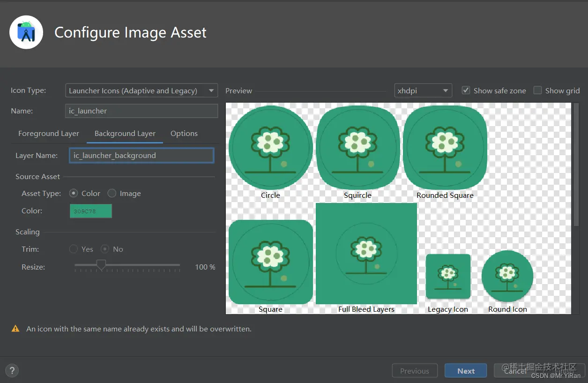Switch to the Background Layer tab
Viewport: 588px width, 383px height.
(125, 134)
